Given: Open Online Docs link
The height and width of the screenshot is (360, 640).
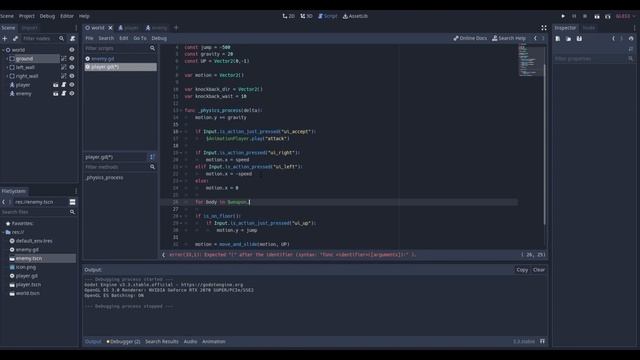Looking at the screenshot, I should (x=470, y=38).
